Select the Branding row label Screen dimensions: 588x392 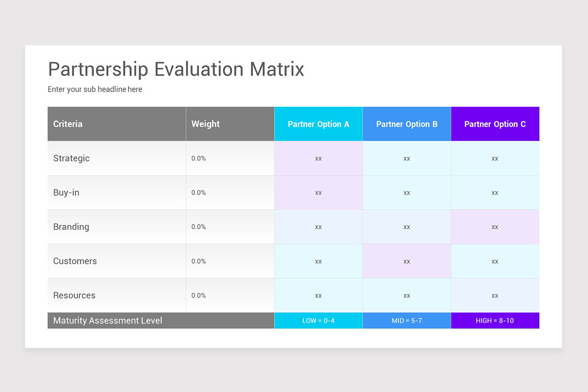(71, 227)
